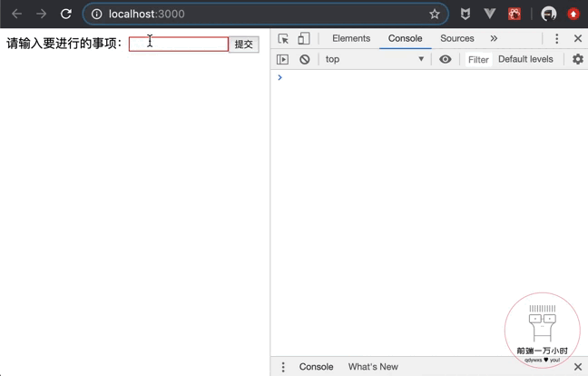Show the console sidebar

click(x=282, y=59)
